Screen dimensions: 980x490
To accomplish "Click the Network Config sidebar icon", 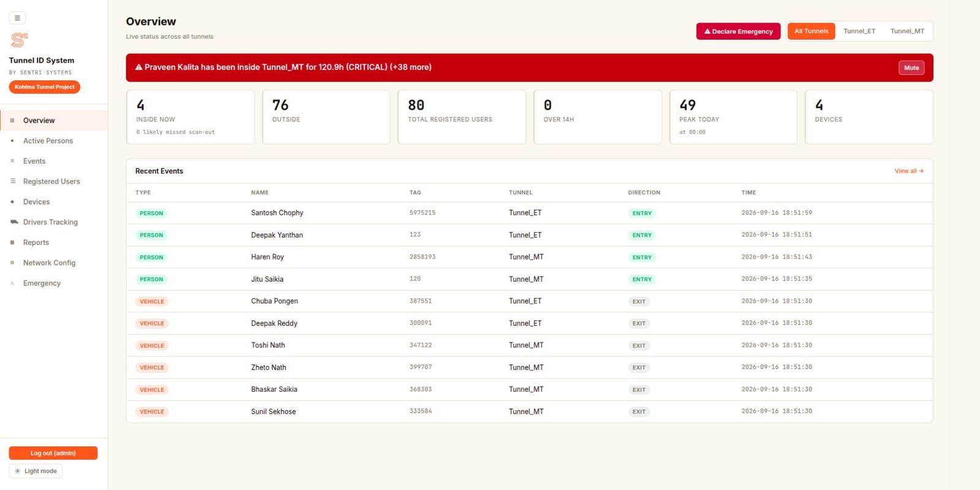I will click(x=12, y=263).
